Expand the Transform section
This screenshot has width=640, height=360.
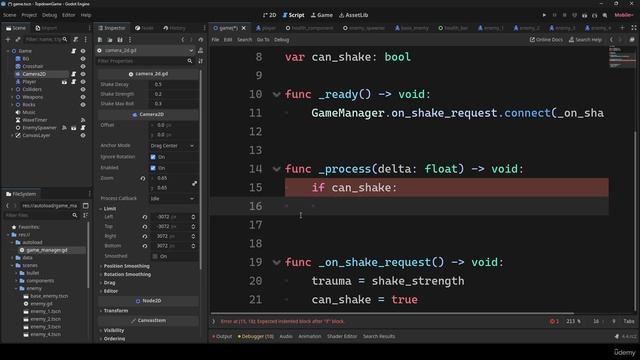click(115, 311)
